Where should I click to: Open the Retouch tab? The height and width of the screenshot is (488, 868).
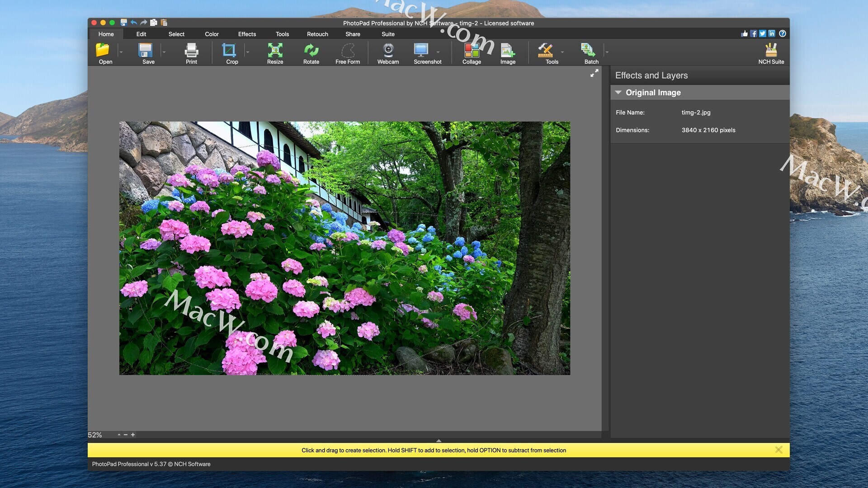tap(317, 34)
